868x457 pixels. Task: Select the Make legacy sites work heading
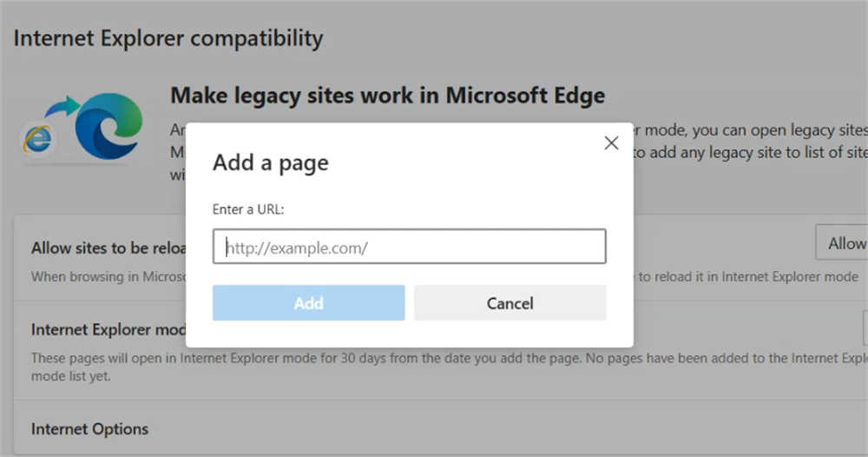point(387,96)
